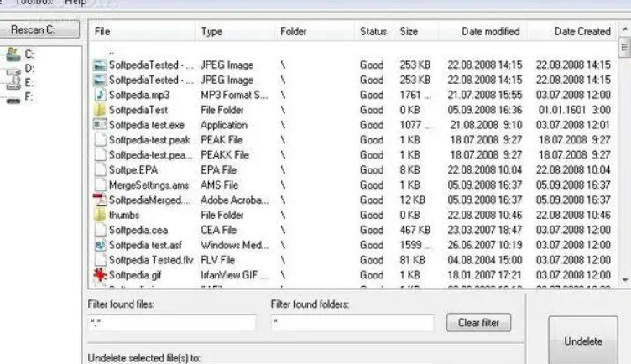Click the SoftpediaMerged PDF icon

(99, 200)
